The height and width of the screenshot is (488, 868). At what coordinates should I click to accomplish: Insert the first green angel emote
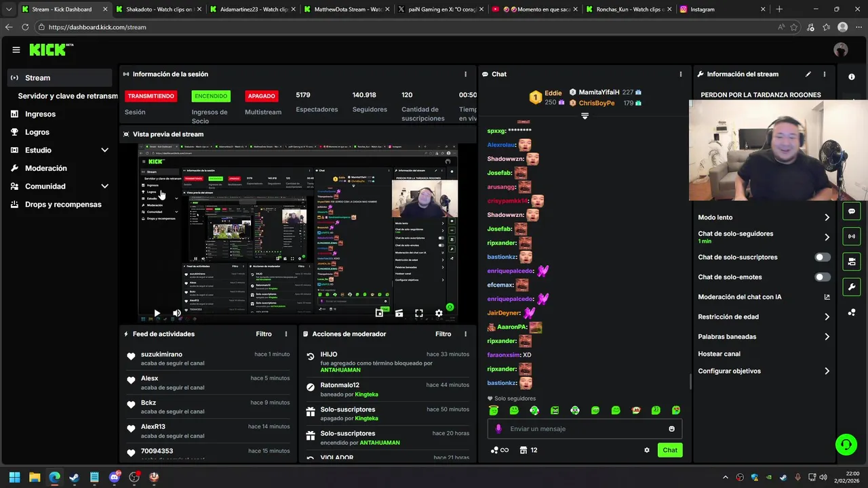tap(494, 410)
